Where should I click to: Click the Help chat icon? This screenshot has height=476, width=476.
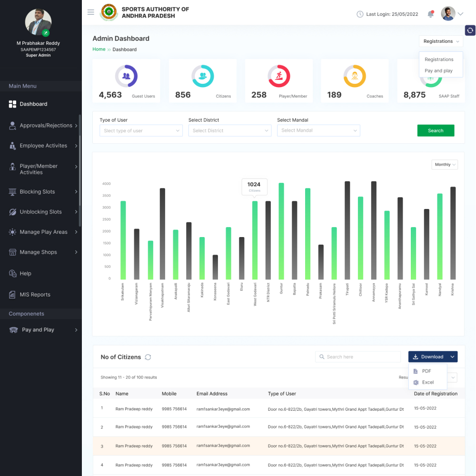(12, 274)
